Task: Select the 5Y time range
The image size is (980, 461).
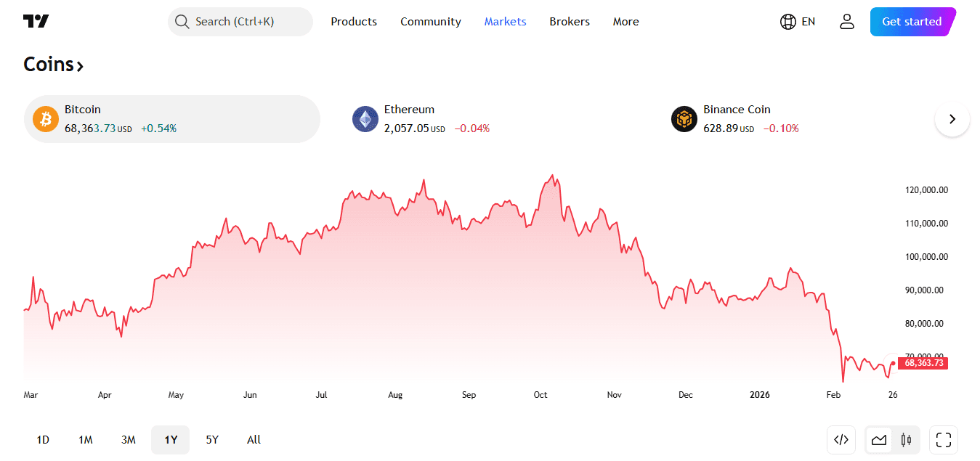Action: pos(212,440)
